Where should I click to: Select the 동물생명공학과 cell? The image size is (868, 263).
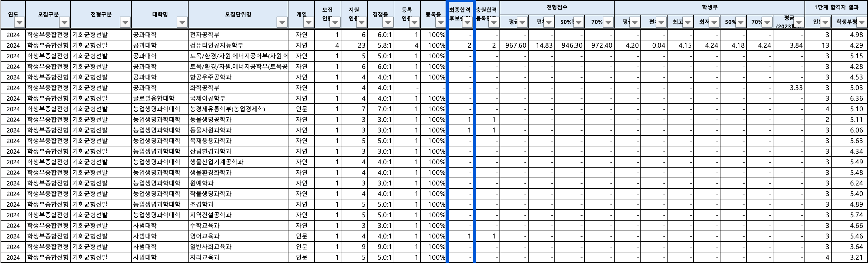click(x=238, y=120)
